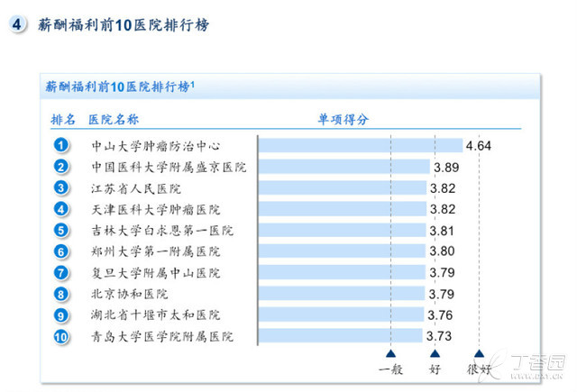
Task: Select hospital name 北京协和医院
Action: (x=130, y=294)
